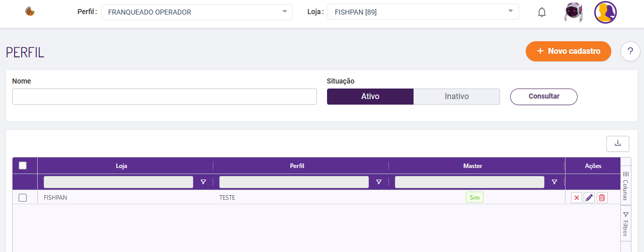Select all rows with header checkbox
644x252 pixels.
[x=23, y=165]
